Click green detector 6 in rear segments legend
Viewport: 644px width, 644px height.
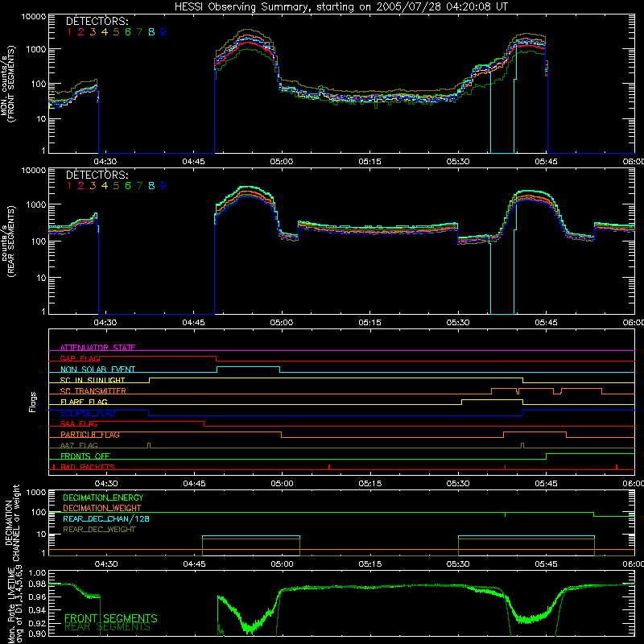point(128,186)
